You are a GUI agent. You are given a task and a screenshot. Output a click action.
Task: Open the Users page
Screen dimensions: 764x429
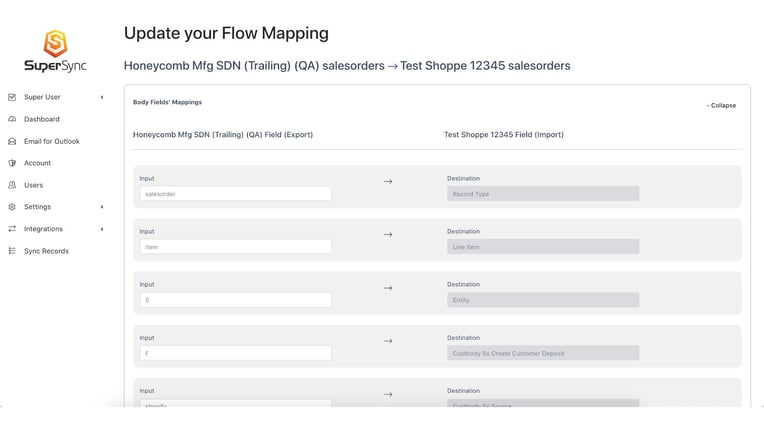click(x=34, y=185)
